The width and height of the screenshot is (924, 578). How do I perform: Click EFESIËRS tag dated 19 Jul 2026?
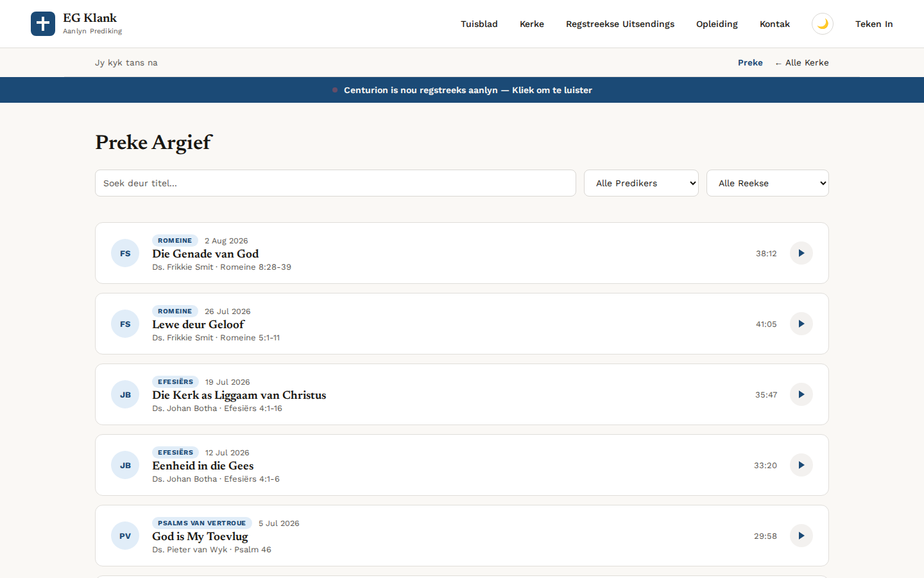(175, 381)
